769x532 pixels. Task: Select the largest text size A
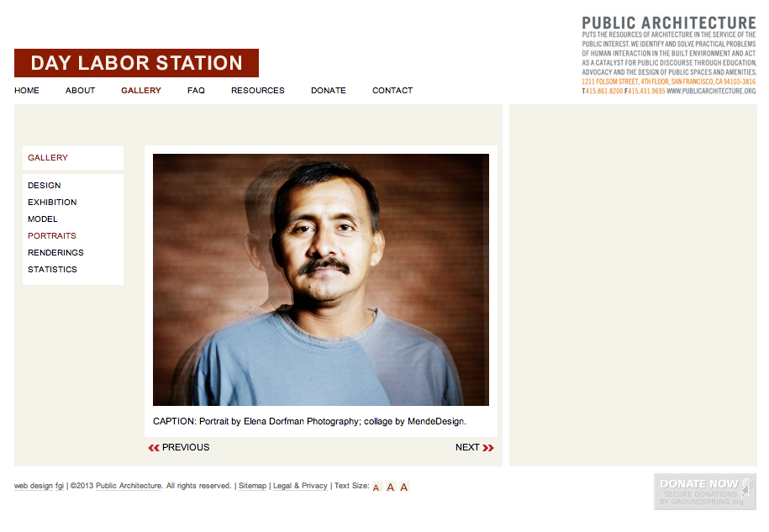[403, 487]
